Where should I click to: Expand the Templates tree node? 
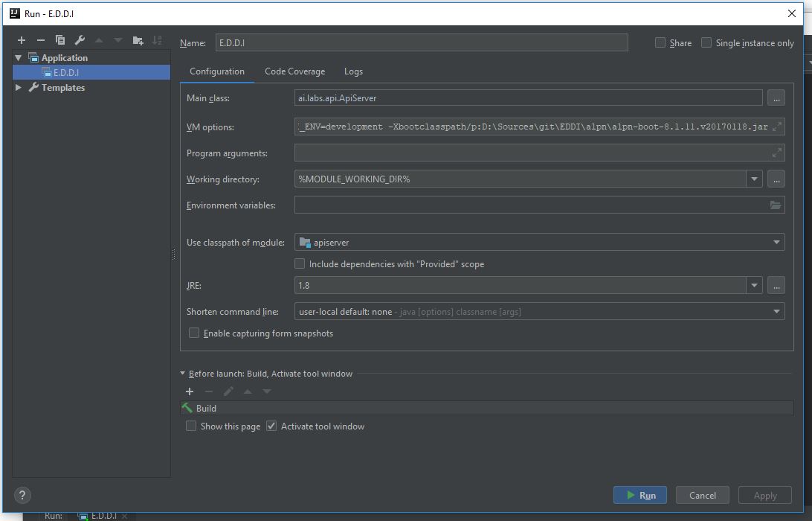pos(19,88)
